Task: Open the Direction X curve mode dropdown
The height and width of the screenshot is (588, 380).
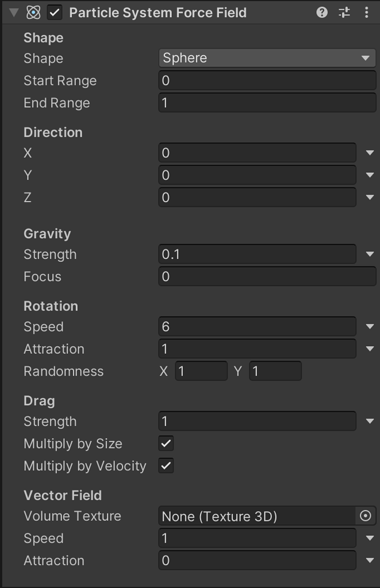Action: (369, 153)
